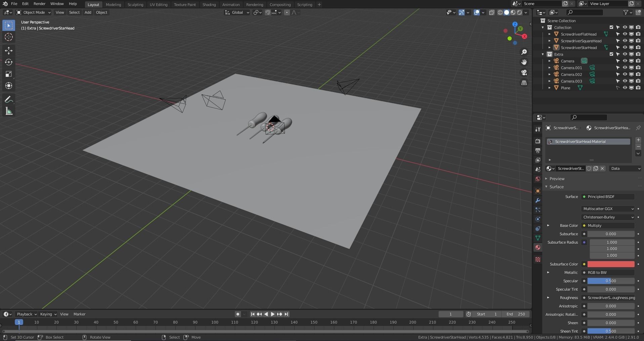Viewport: 644px width, 341px height.
Task: Click the Roughness texture image button
Action: (x=608, y=298)
